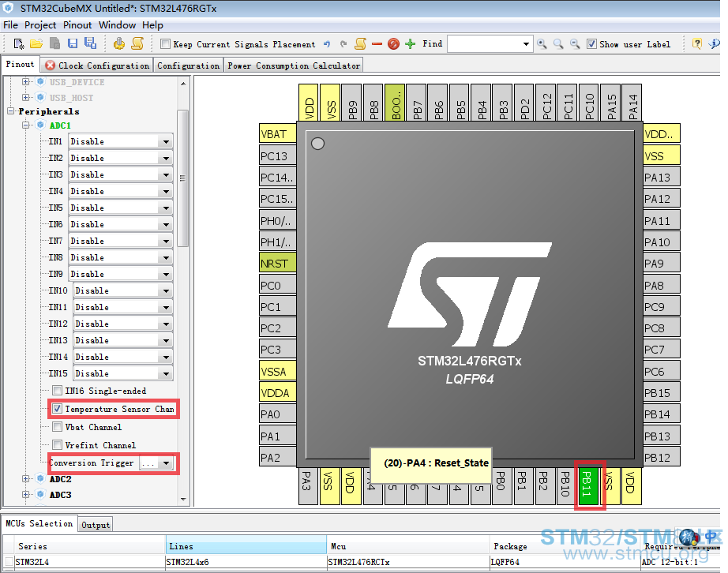The image size is (728, 573).
Task: Select the MCUs Selection tab
Action: [x=39, y=523]
